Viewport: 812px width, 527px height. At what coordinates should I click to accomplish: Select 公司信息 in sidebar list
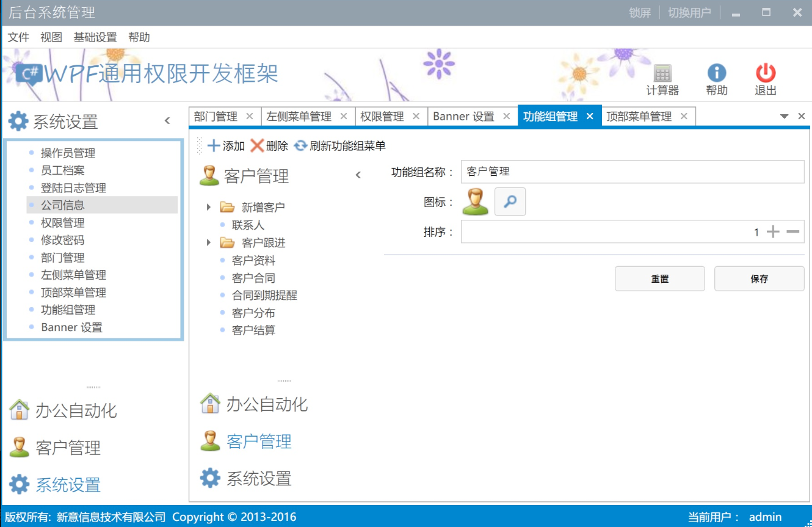pyautogui.click(x=102, y=205)
